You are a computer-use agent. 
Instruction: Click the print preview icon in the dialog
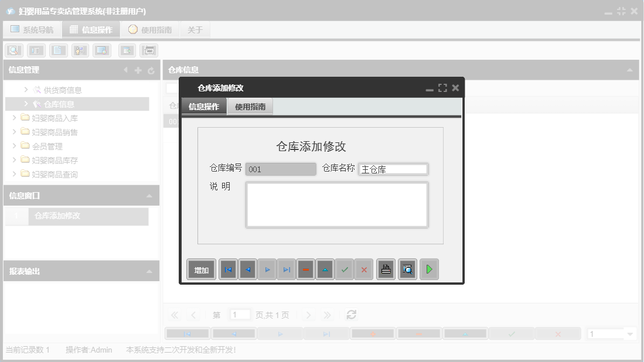tap(407, 269)
